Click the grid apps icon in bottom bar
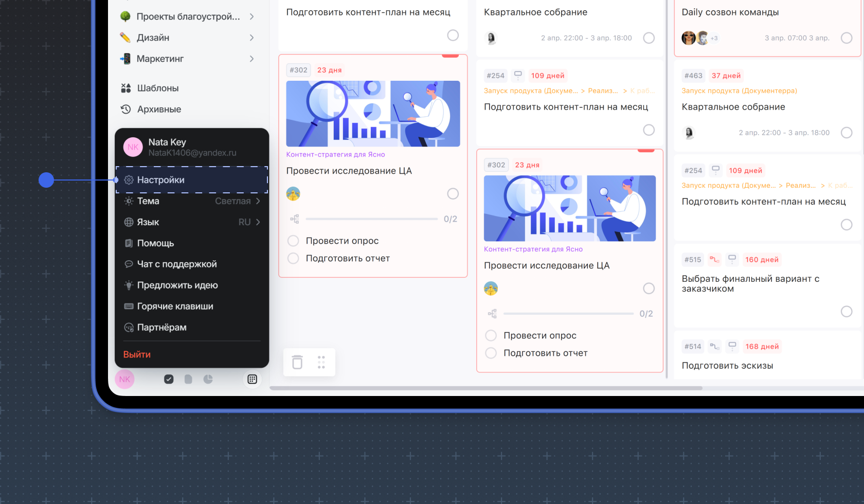Viewport: 864px width, 504px height. 252,379
